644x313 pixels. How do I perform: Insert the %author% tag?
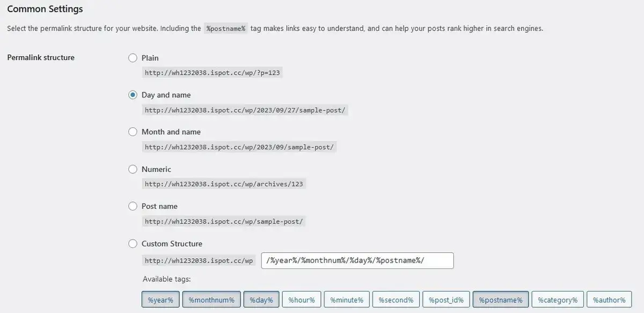[x=609, y=300]
